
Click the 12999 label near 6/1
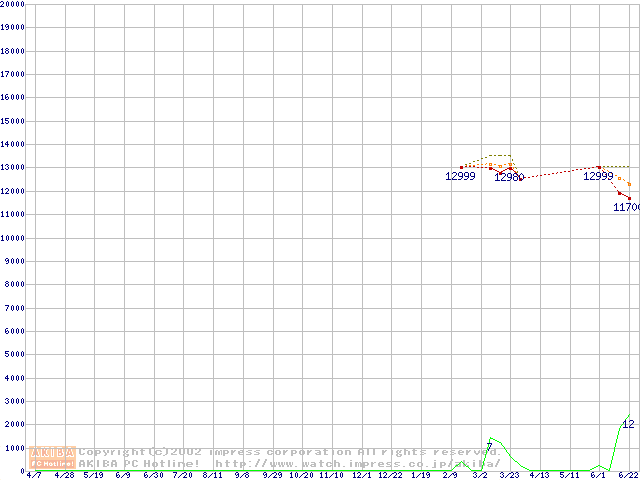click(x=598, y=176)
